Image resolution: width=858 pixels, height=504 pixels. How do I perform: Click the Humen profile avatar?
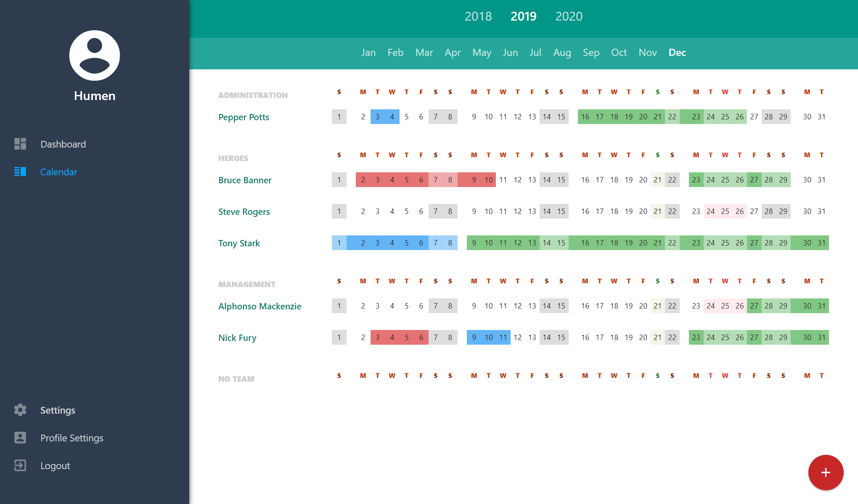pyautogui.click(x=94, y=55)
